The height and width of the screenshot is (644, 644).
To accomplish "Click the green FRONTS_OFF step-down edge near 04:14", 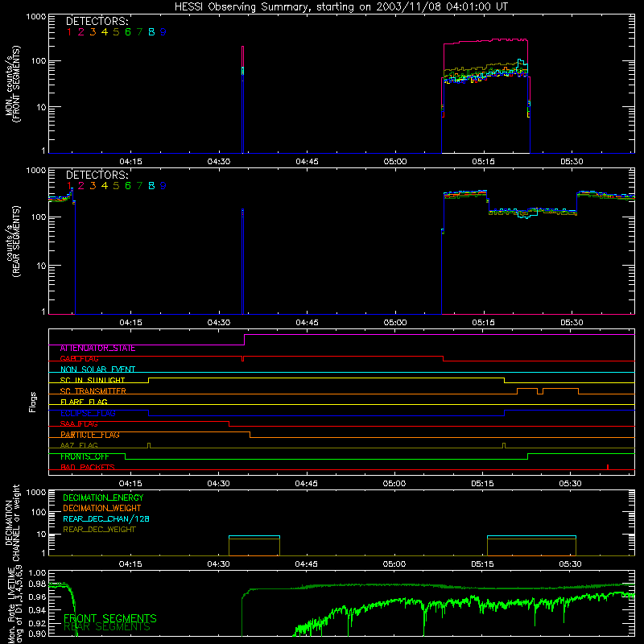I will (126, 456).
